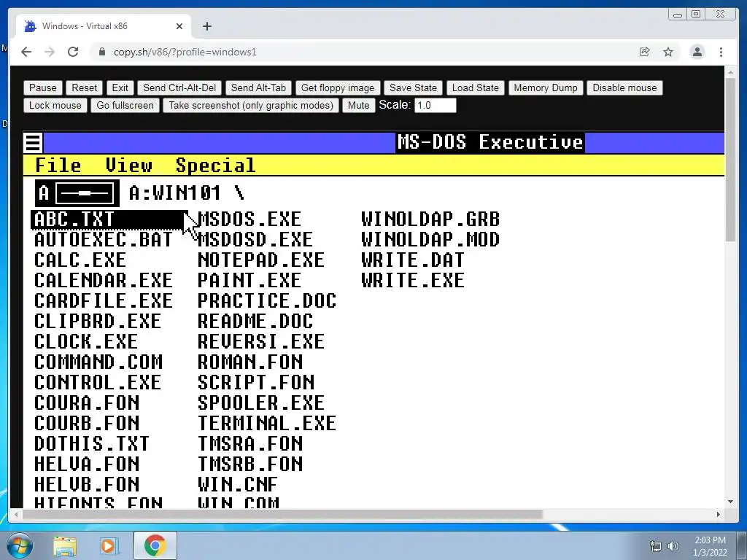Screen dimensions: 747x560
Task: Click the scroll down arrow of the page
Action: [x=730, y=502]
